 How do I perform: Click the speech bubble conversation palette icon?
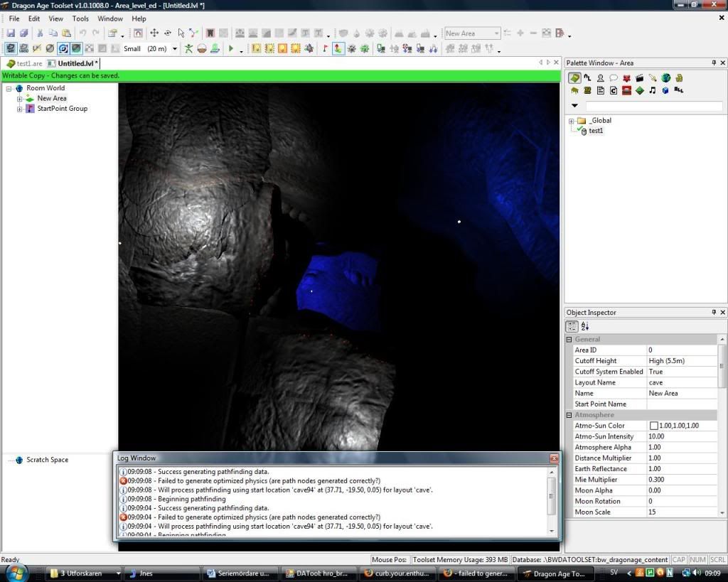tap(614, 78)
